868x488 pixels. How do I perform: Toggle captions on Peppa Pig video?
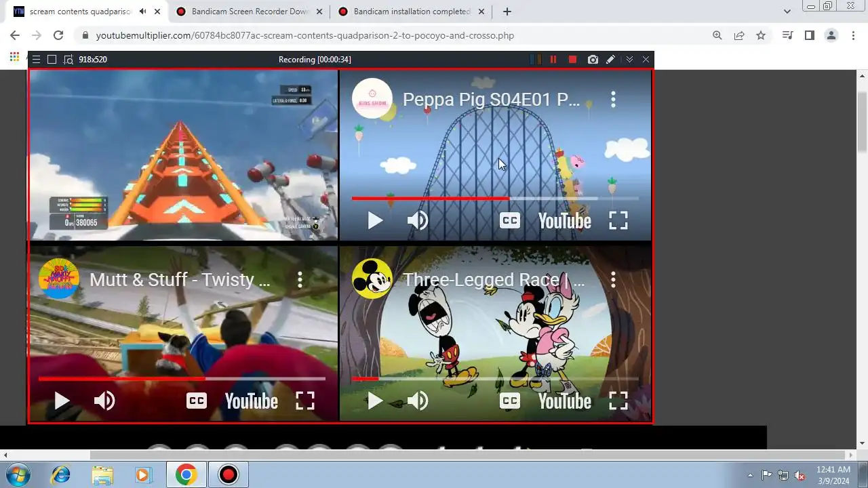coord(510,220)
